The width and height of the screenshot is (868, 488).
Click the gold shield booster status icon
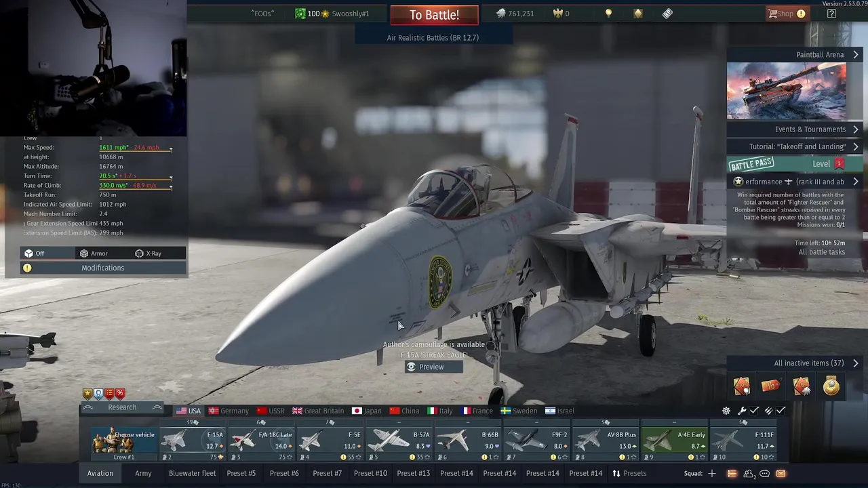coord(87,394)
